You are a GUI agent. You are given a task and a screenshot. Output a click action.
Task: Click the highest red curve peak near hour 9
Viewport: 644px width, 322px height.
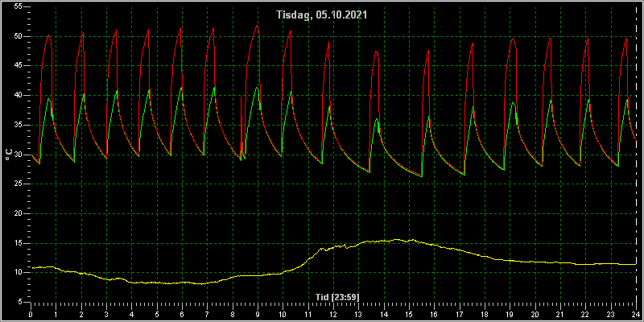click(x=257, y=26)
